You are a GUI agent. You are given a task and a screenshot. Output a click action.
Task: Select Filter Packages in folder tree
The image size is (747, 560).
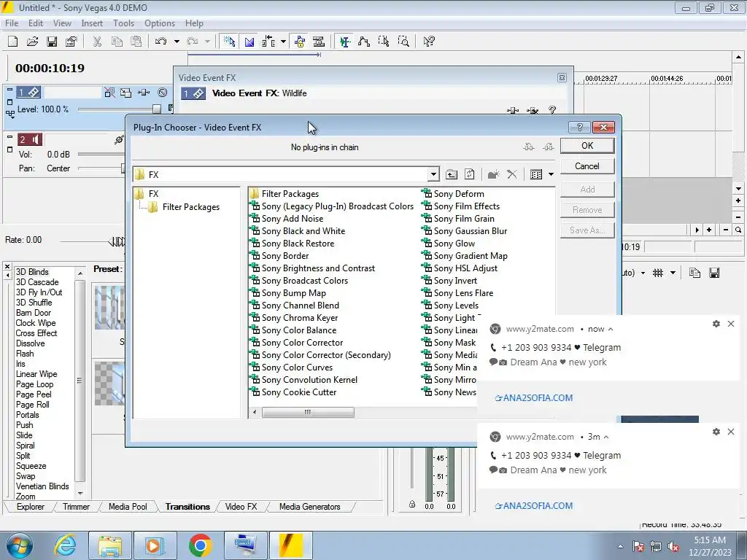[190, 207]
